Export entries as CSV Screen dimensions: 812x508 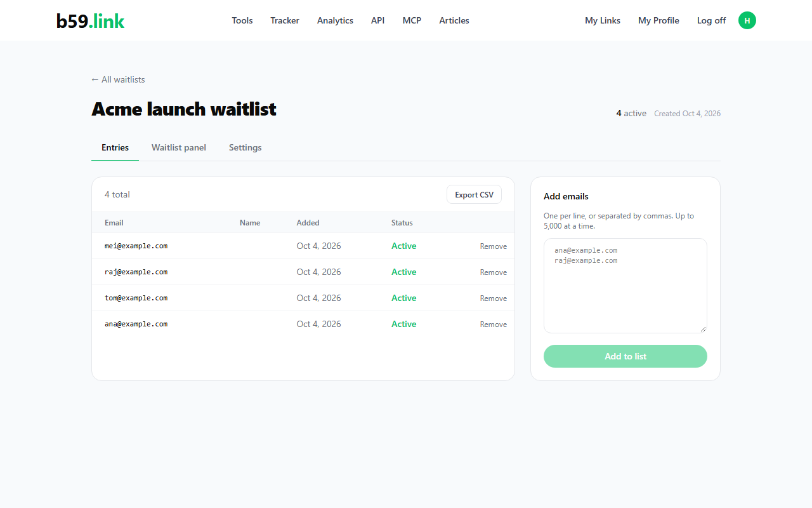[x=474, y=194]
